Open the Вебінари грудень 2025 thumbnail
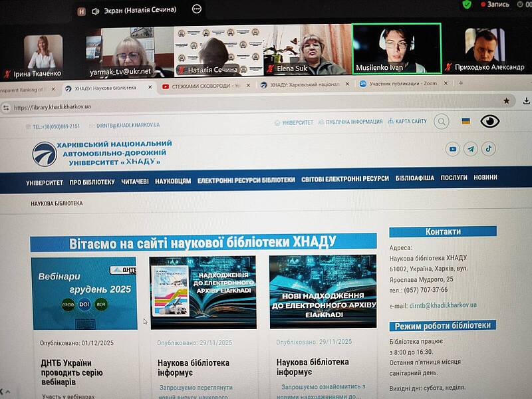Viewport: 532px width, 399px height. 84,293
